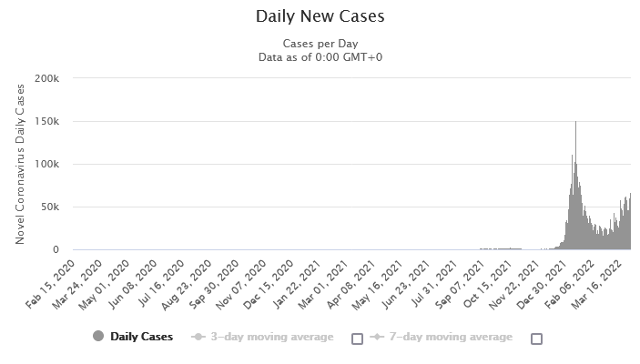This screenshot has height=364, width=640.
Task: Toggle checkbox right after 7-day moving average label
Action: pyautogui.click(x=536, y=339)
